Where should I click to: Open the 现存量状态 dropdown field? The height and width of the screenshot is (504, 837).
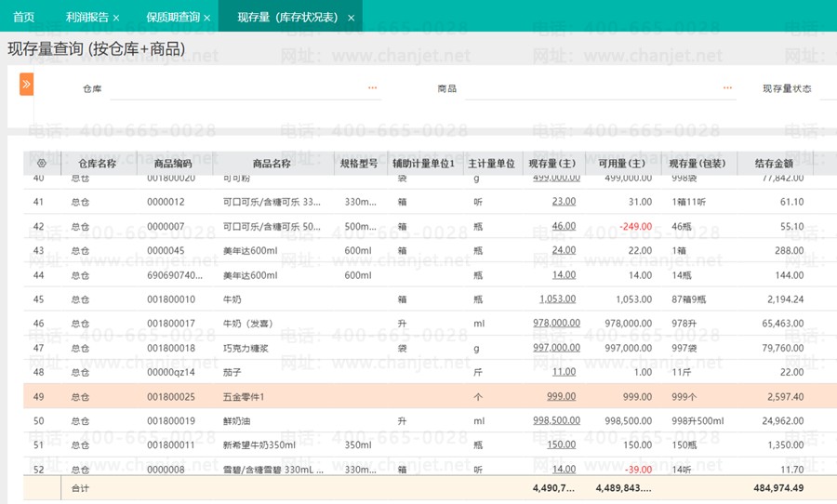click(x=828, y=89)
